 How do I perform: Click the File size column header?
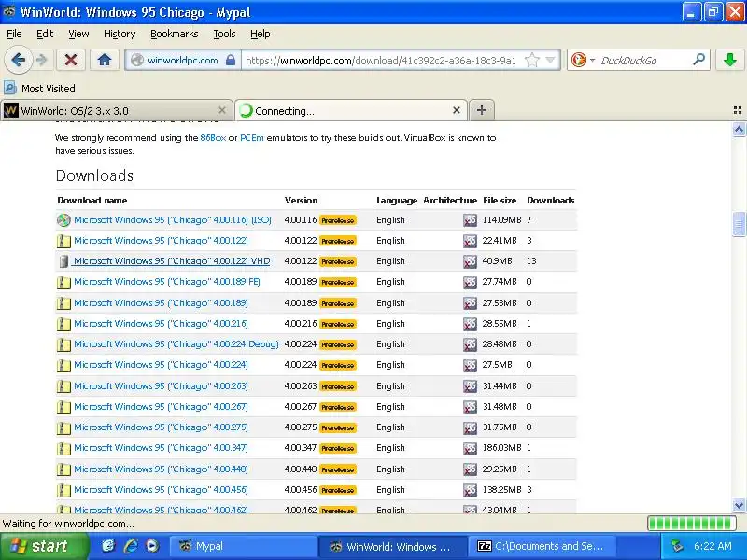(x=500, y=201)
